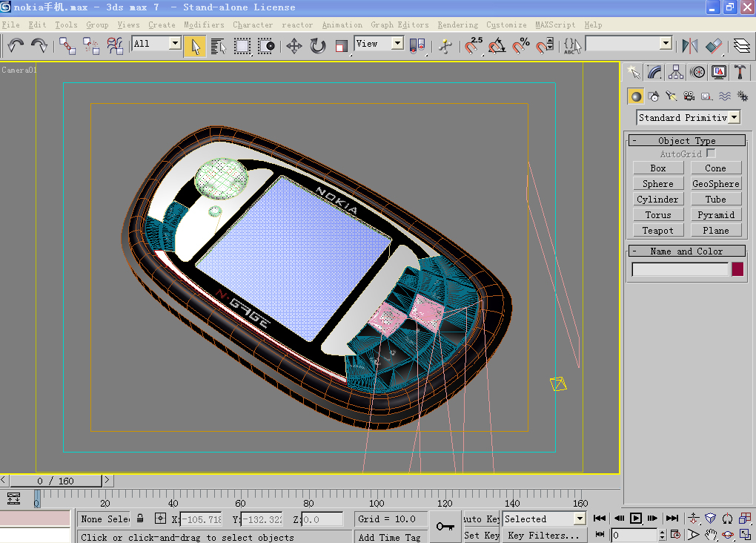Open the Utilities hammer panel
The width and height of the screenshot is (756, 543).
740,72
